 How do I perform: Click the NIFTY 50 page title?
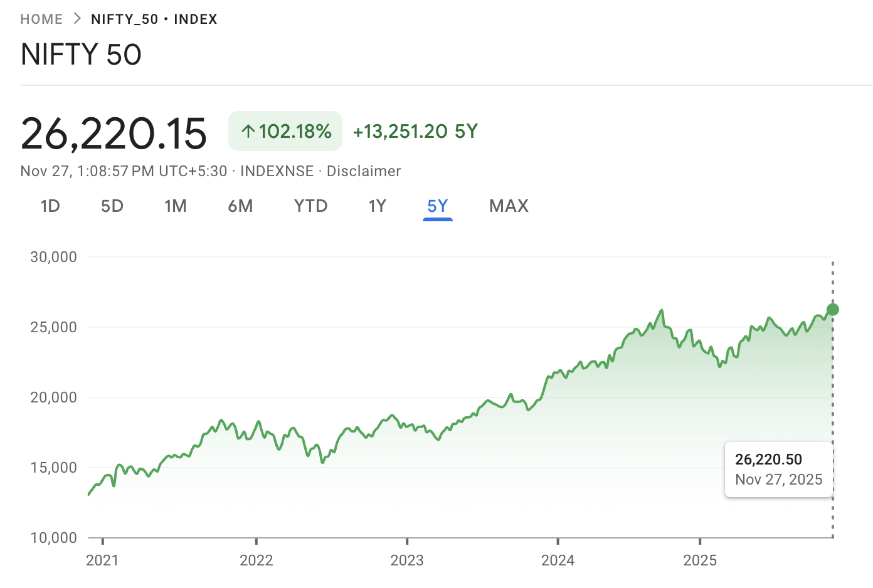pos(81,55)
